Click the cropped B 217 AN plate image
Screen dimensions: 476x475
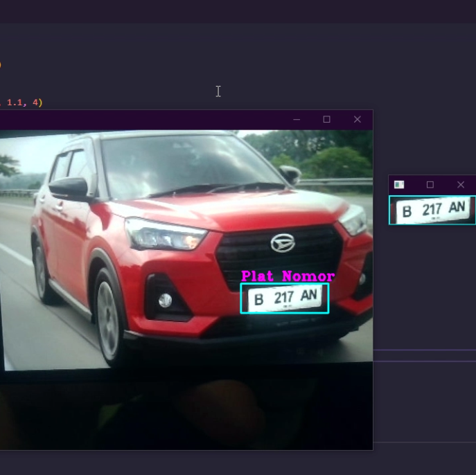pyautogui.click(x=432, y=210)
